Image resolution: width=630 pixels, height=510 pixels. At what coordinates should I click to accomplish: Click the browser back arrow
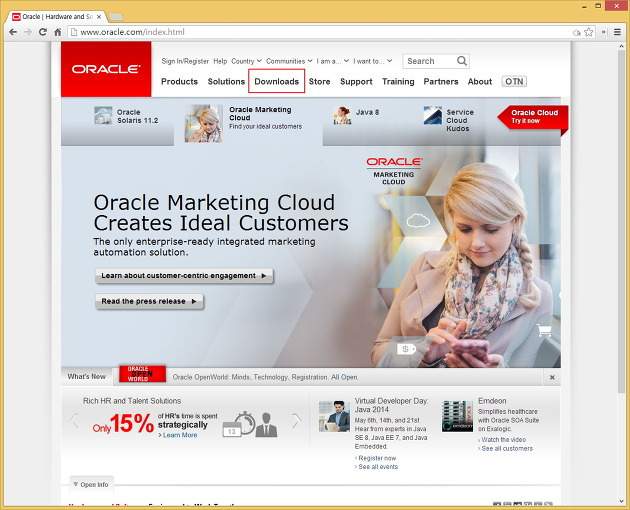[13, 32]
